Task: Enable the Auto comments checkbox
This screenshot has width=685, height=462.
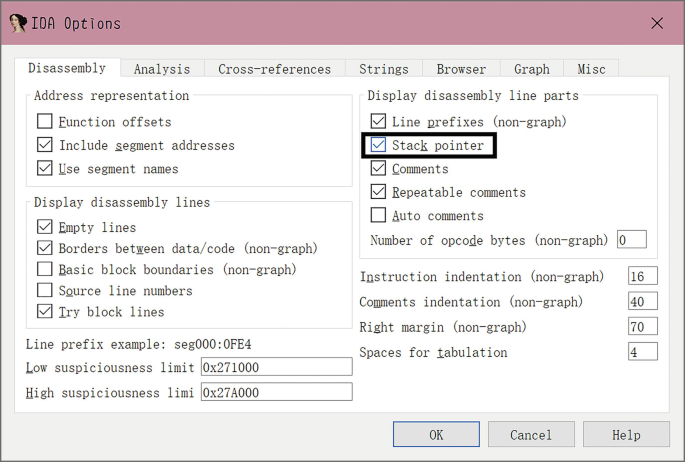Action: click(378, 215)
